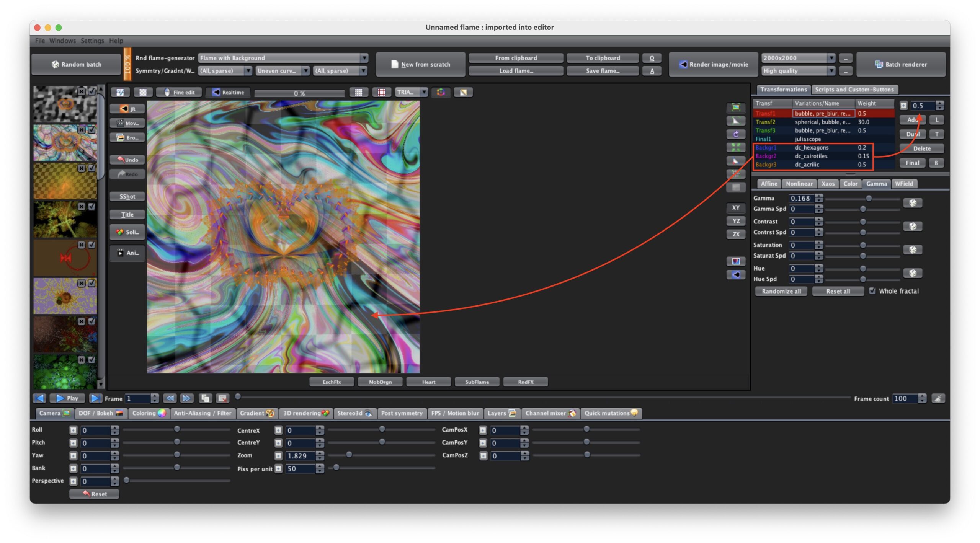Image resolution: width=980 pixels, height=543 pixels.
Task: Open the Flame with Background generator dropdown
Action: pos(283,58)
